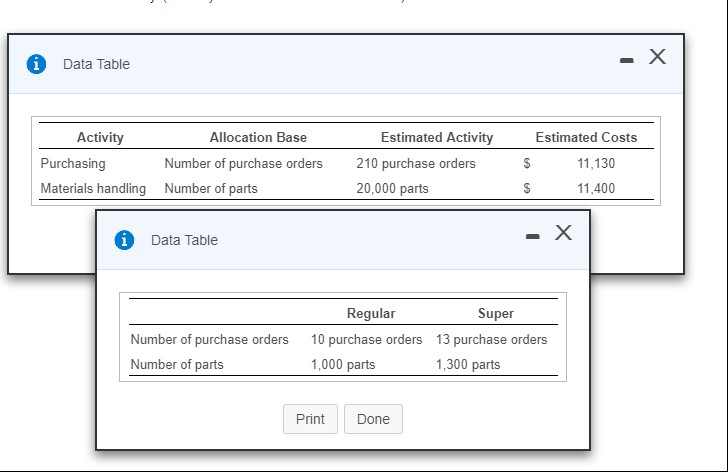The width and height of the screenshot is (728, 472).
Task: Select the Activity column header
Action: pos(100,137)
